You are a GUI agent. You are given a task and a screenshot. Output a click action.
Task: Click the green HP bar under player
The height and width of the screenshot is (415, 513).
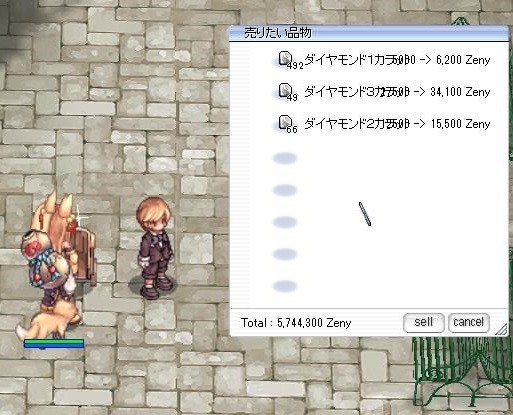pyautogui.click(x=54, y=341)
